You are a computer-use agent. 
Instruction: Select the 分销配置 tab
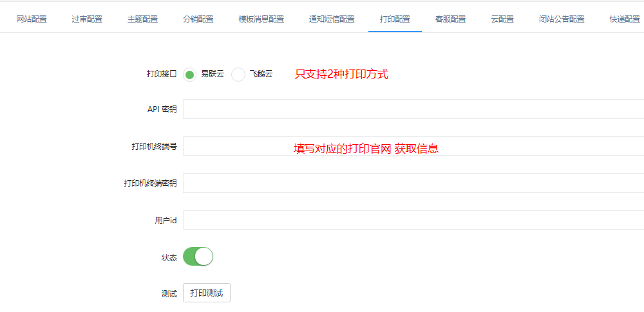click(198, 19)
